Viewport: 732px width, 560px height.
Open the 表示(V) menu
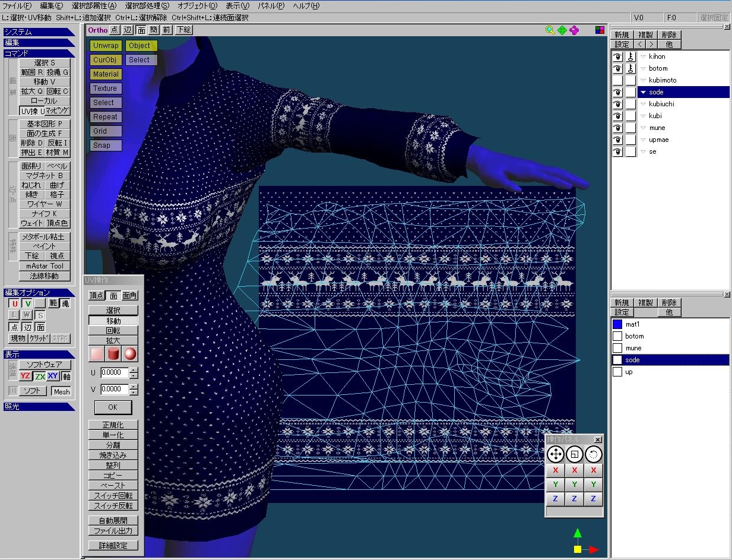pos(237,6)
